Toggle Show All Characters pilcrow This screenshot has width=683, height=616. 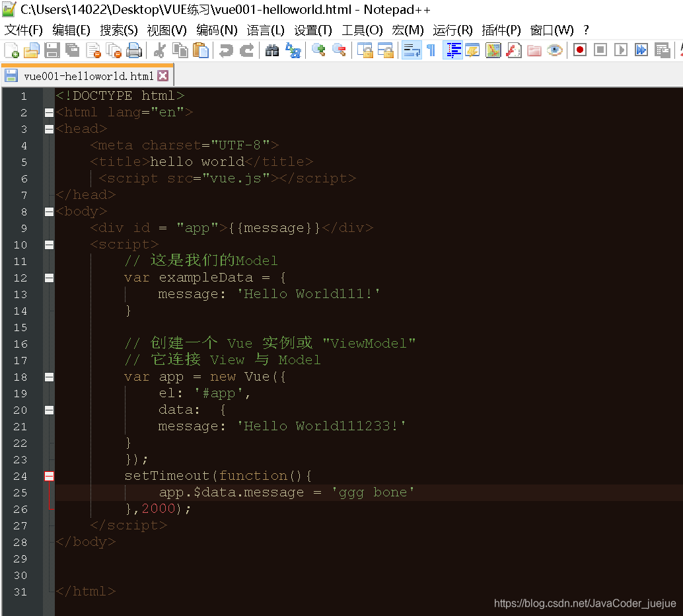pyautogui.click(x=431, y=50)
